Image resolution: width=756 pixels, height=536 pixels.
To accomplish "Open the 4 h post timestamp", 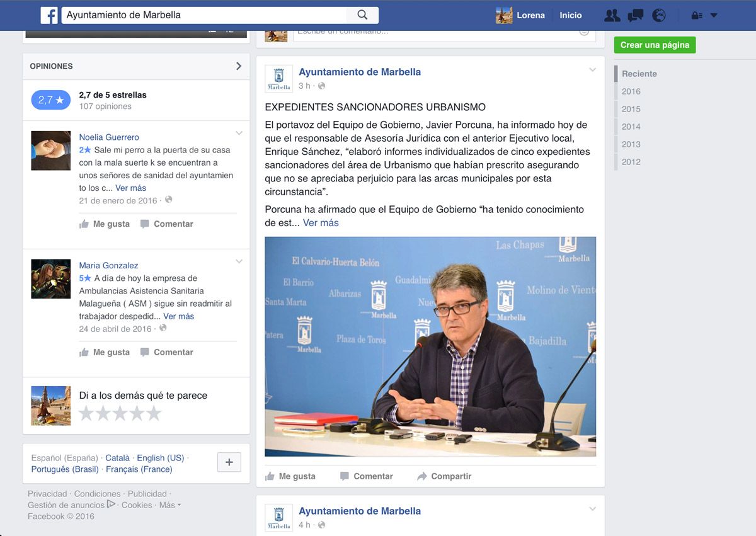I will 304,525.
